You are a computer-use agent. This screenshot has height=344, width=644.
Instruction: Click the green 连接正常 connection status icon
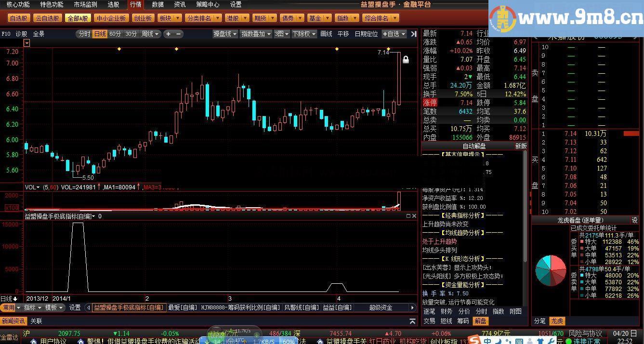pos(567,341)
